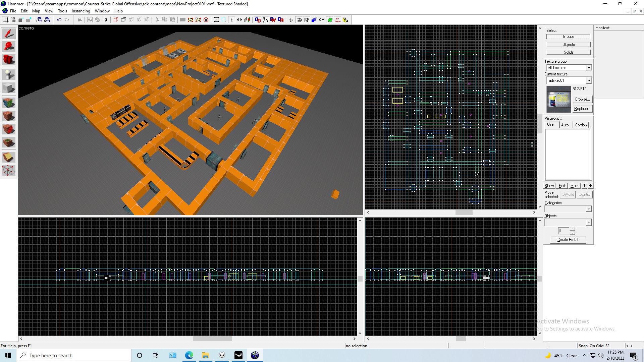This screenshot has width=644, height=362.
Task: Open the Categories dropdown
Action: (x=588, y=209)
